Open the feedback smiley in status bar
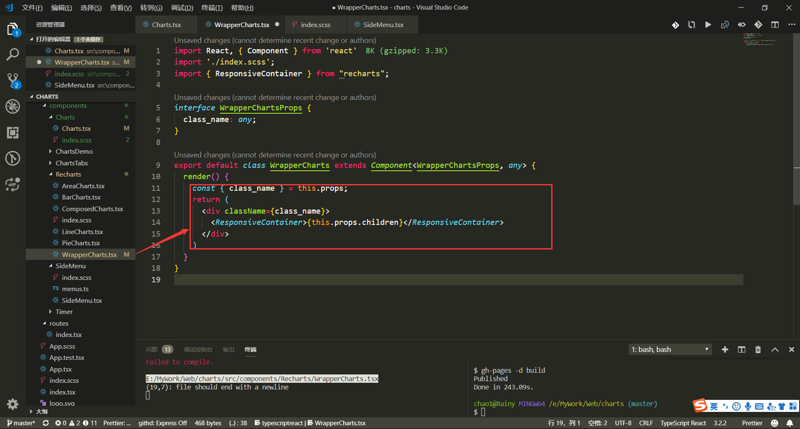 774,423
